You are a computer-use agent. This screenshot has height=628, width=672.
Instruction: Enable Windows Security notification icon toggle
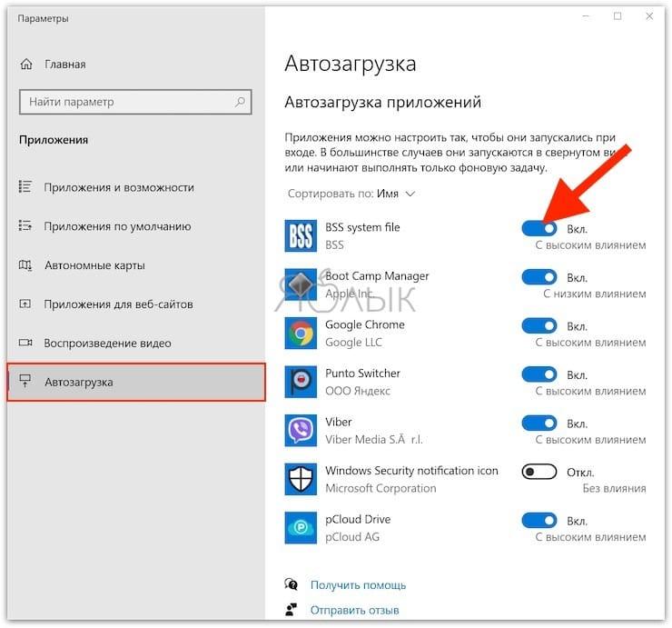pyautogui.click(x=539, y=472)
